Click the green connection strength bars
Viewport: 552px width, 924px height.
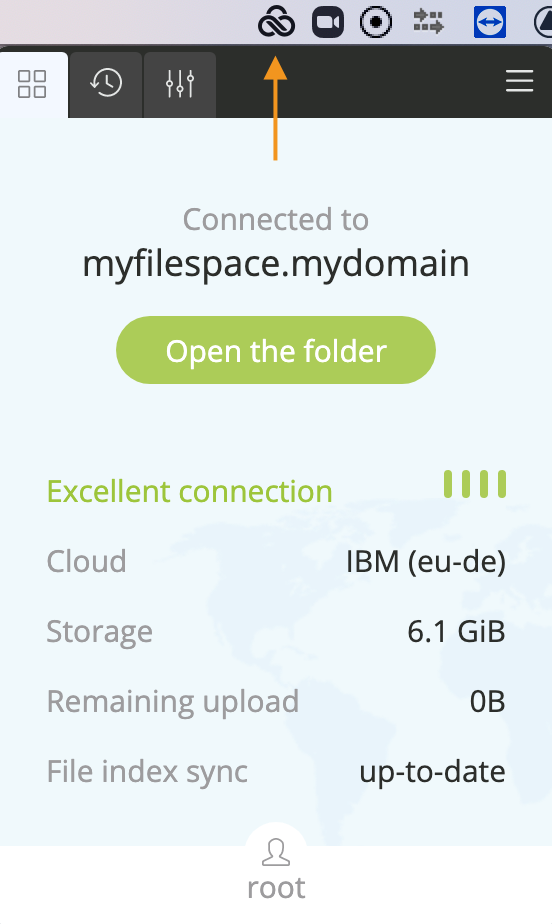(x=475, y=484)
